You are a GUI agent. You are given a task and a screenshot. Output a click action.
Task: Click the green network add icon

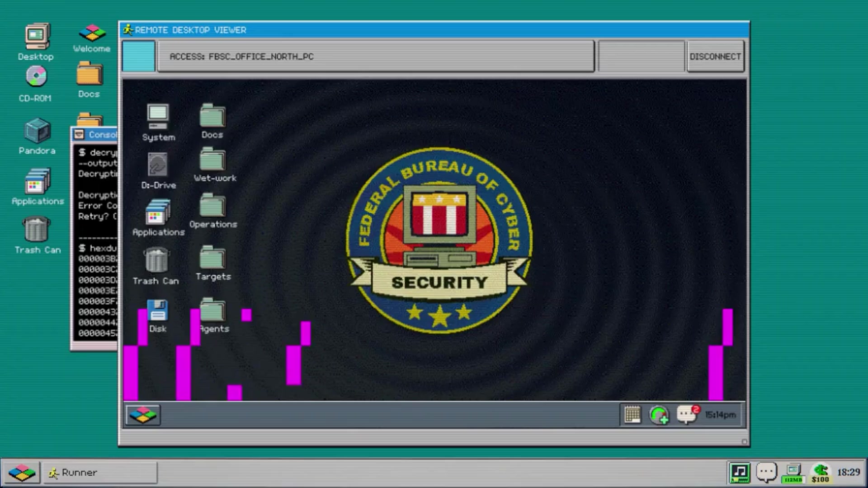pyautogui.click(x=659, y=415)
